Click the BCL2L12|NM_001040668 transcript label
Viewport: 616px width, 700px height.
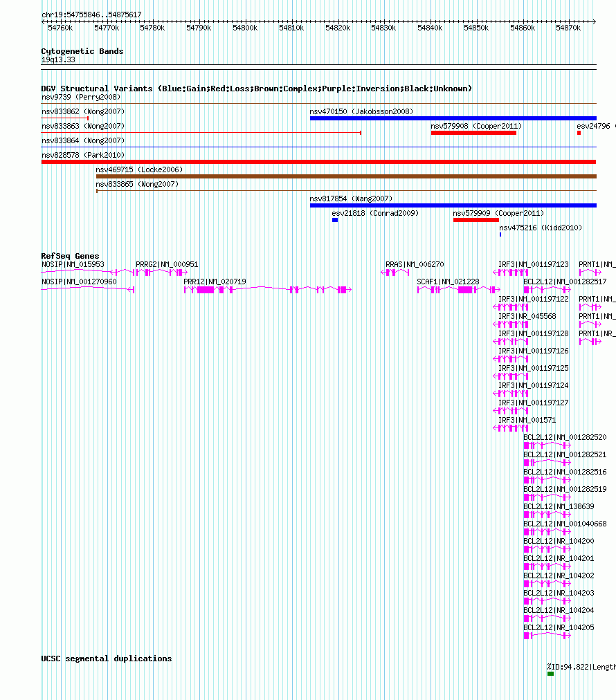tap(565, 524)
